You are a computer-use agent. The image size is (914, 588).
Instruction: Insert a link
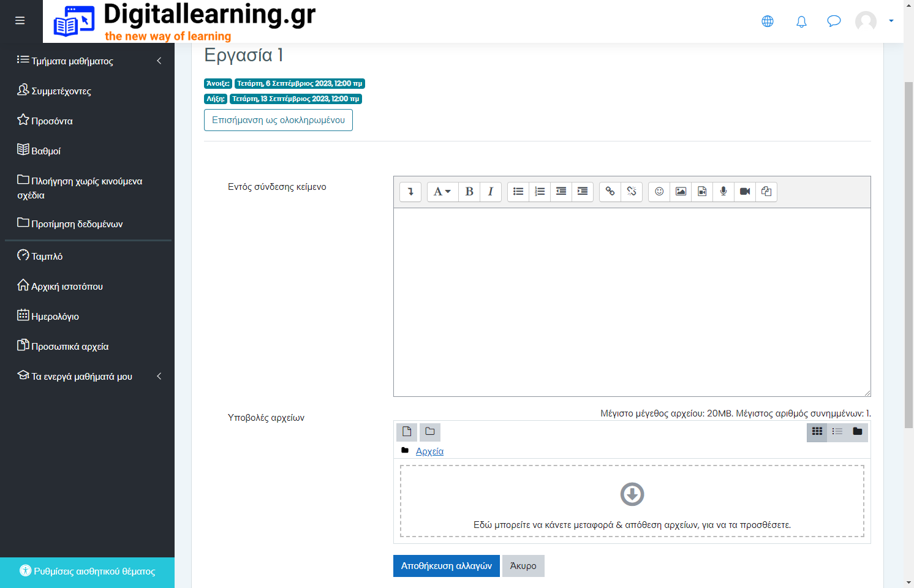point(610,192)
